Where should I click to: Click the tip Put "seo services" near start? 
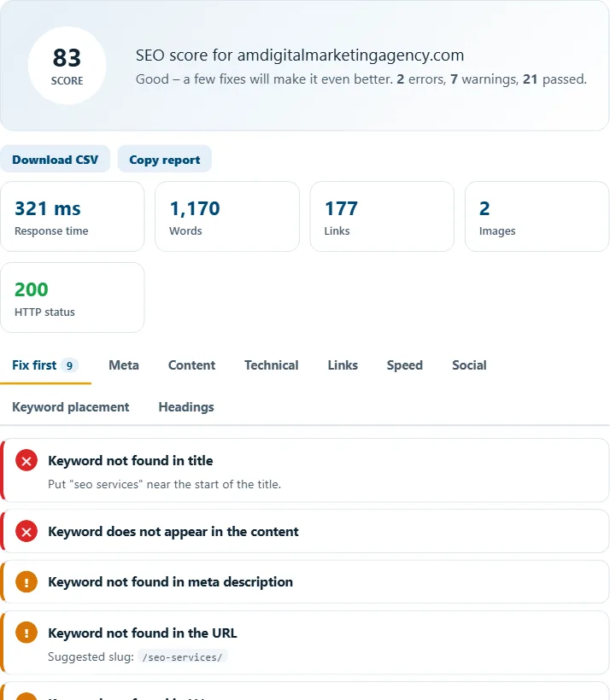click(x=164, y=484)
